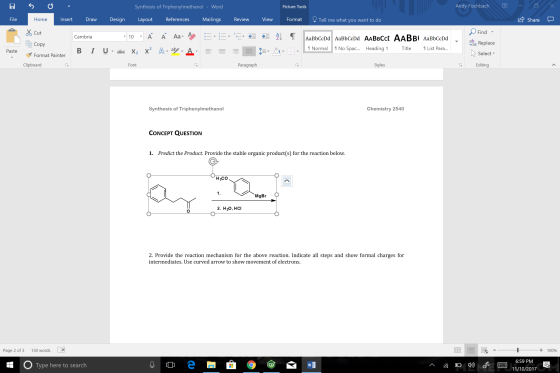The height and width of the screenshot is (373, 560).
Task: Expand the Styles gallery
Action: [x=456, y=41]
